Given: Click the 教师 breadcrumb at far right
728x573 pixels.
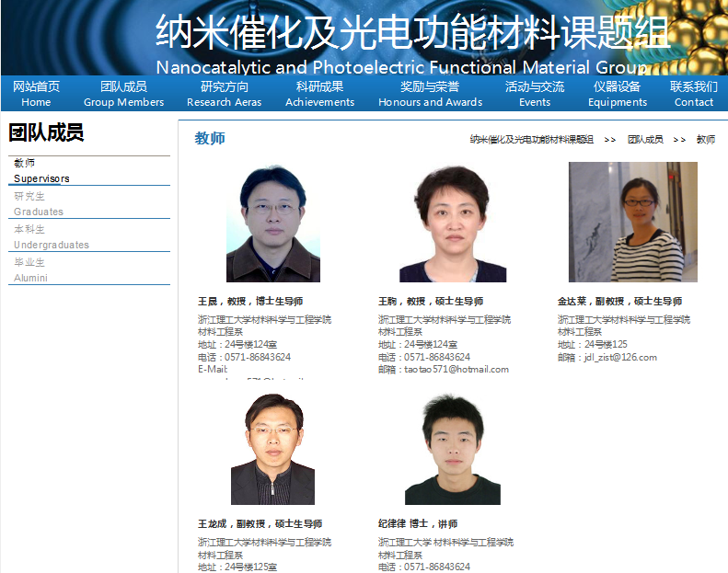Looking at the screenshot, I should coord(705,140).
